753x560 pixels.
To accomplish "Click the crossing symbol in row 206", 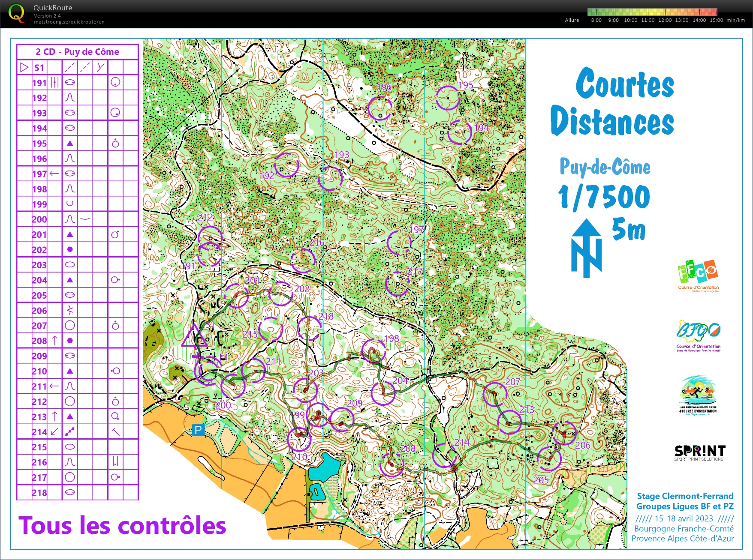I will [70, 310].
